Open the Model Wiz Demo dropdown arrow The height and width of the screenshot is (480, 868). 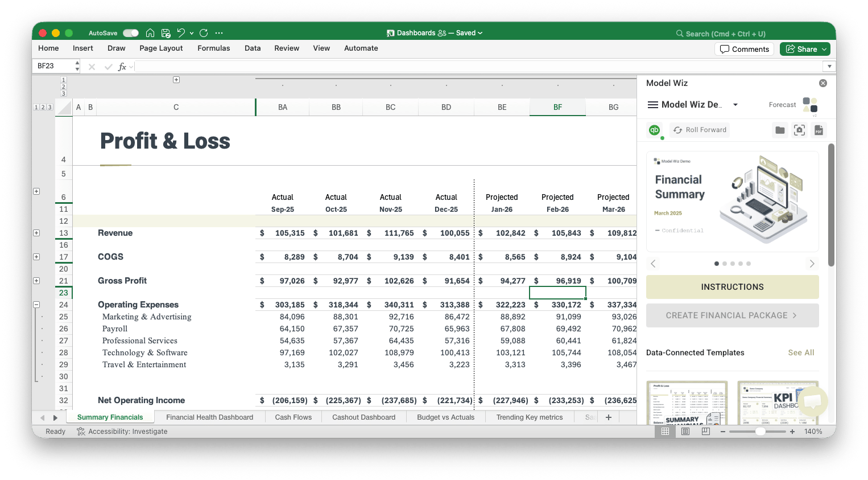click(735, 105)
